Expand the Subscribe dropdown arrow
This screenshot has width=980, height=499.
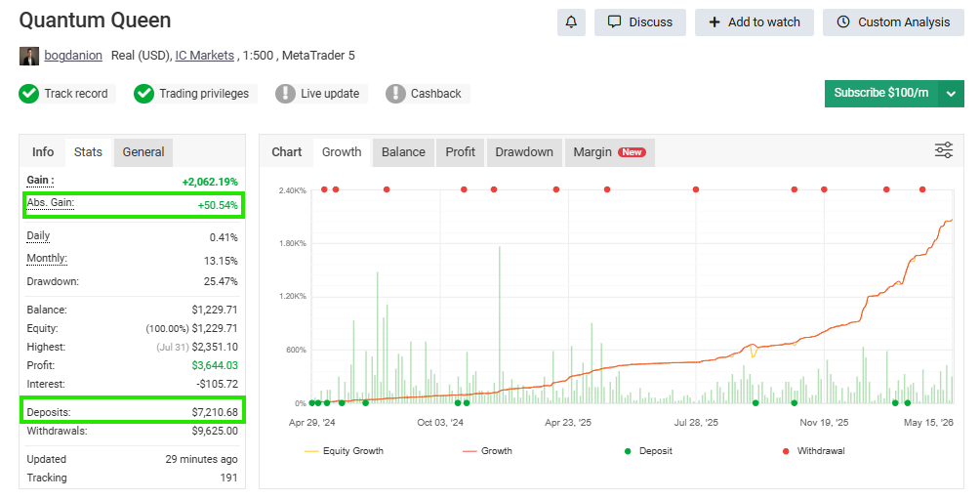click(952, 94)
